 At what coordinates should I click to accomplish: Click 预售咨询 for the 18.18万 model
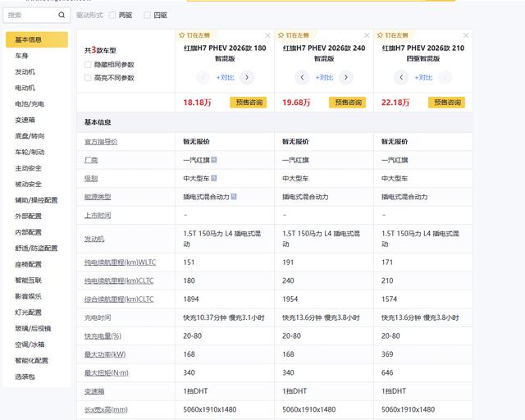(248, 103)
